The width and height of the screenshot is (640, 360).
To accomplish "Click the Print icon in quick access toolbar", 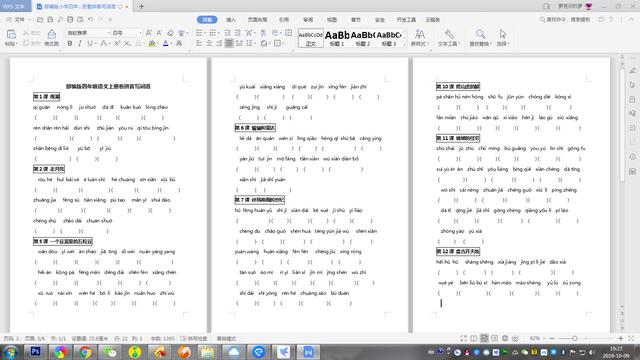I will point(70,19).
